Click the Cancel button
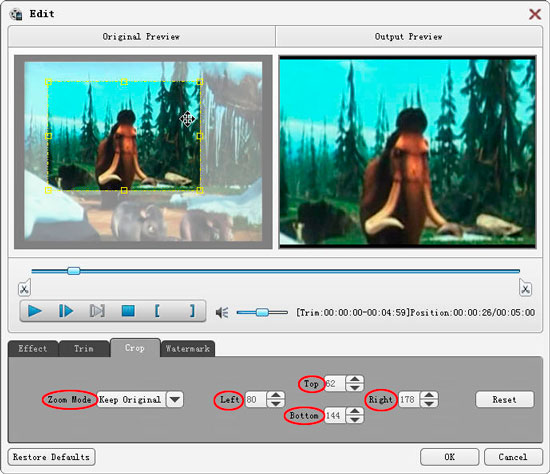Screen dimensions: 550x474 coord(513,457)
